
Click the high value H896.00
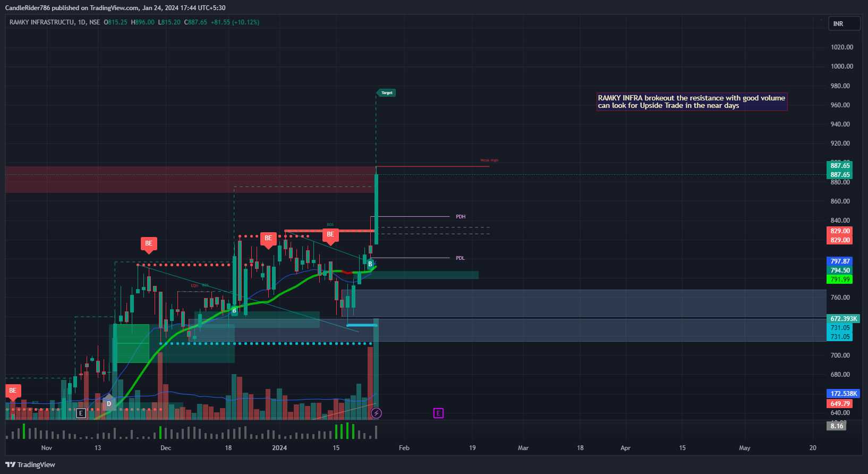point(143,22)
